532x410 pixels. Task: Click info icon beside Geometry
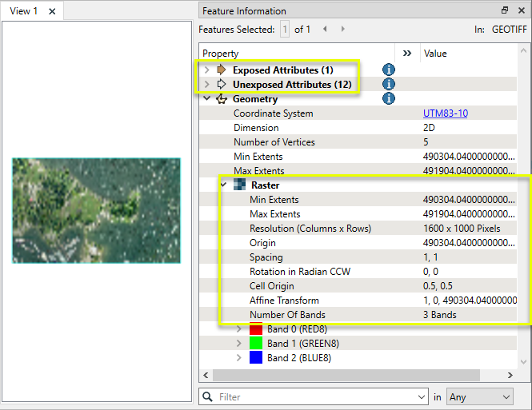point(389,99)
